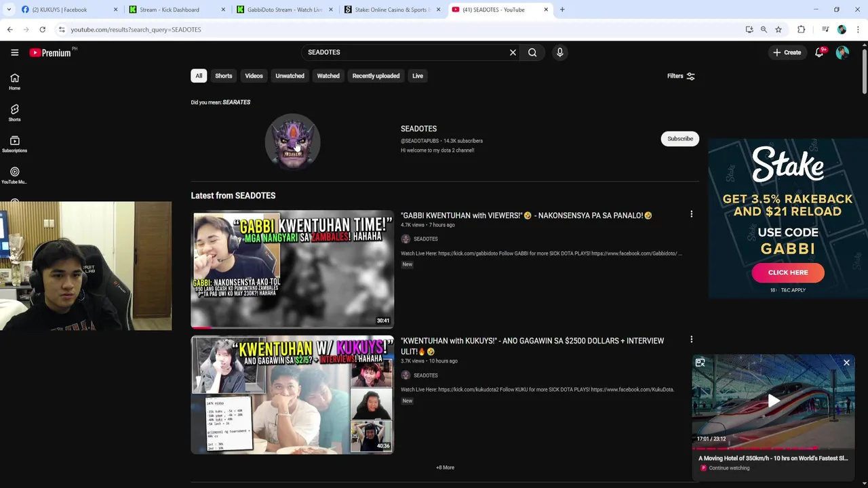Click SEADOTES channel under GABBI video
The height and width of the screenshot is (488, 868).
tap(425, 239)
